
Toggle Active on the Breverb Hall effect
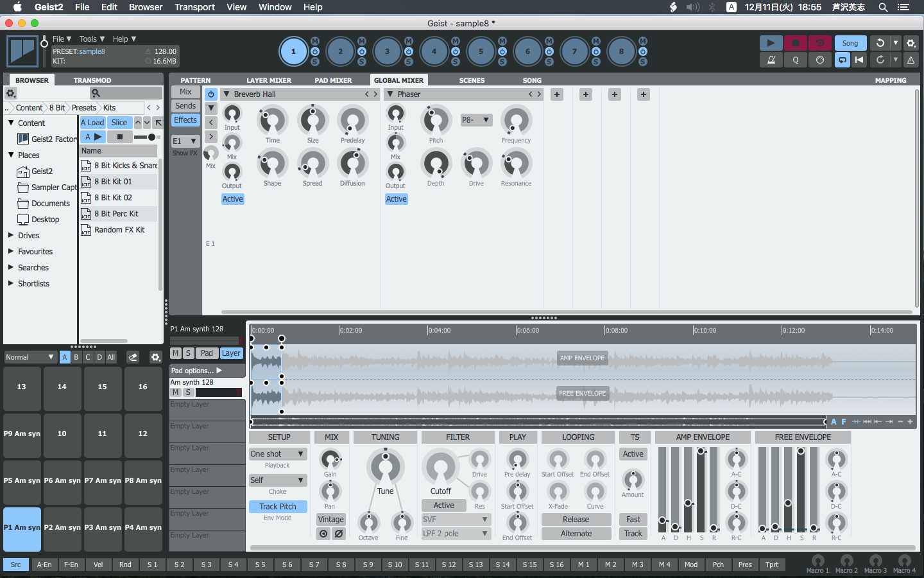click(x=233, y=199)
